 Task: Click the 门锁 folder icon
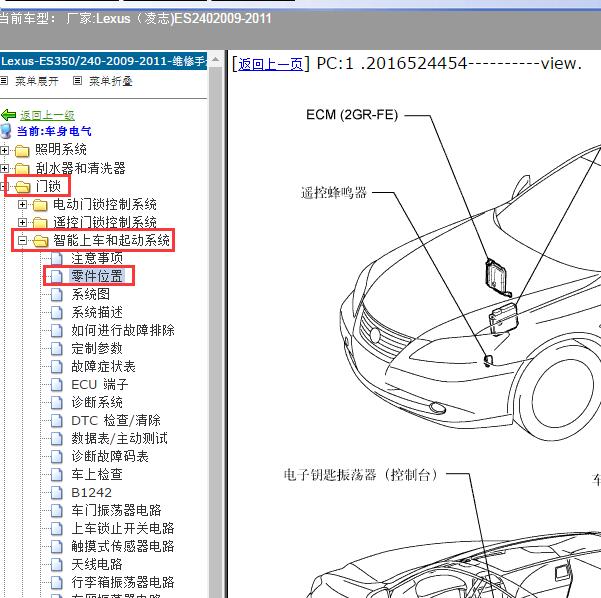tap(22, 187)
